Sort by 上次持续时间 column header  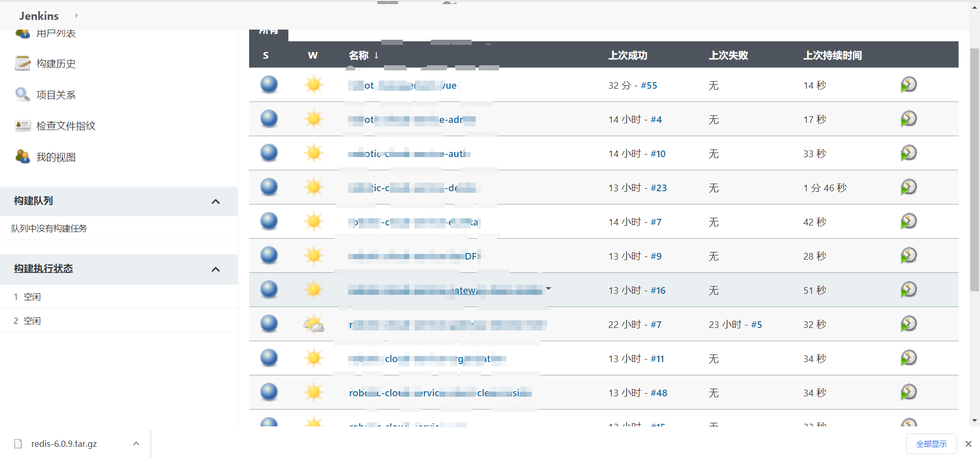(832, 55)
